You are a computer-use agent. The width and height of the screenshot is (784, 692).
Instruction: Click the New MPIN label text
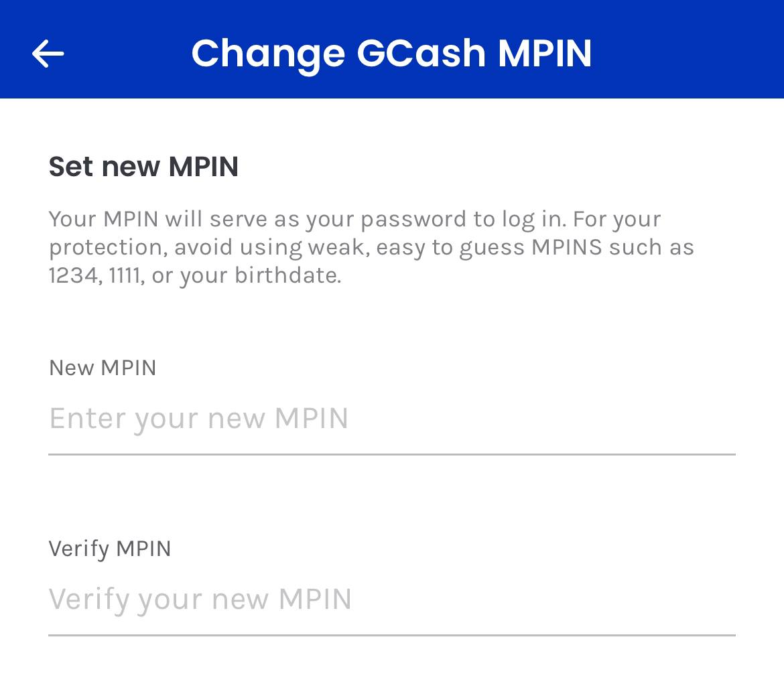[x=102, y=367]
